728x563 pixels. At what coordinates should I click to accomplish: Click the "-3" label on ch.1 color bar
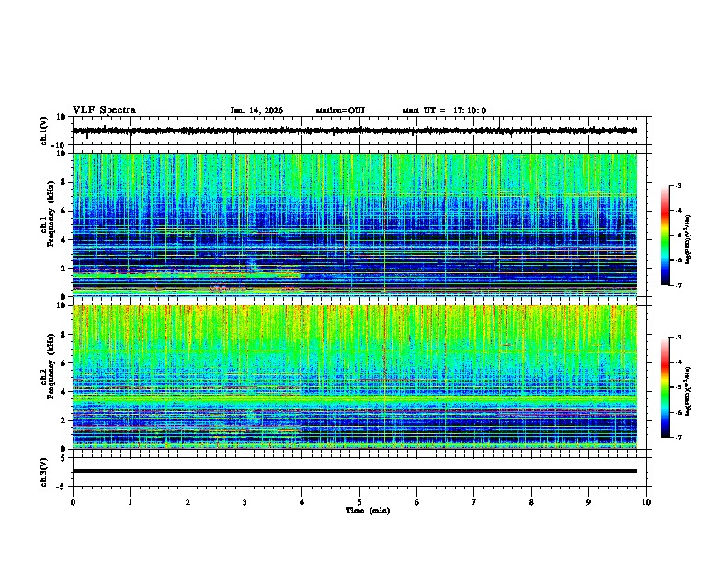677,186
